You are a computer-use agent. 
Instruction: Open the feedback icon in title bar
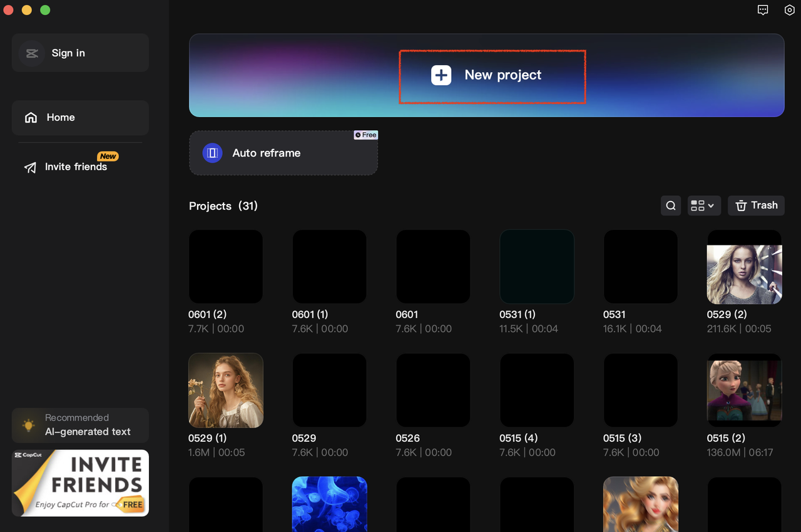pos(763,10)
